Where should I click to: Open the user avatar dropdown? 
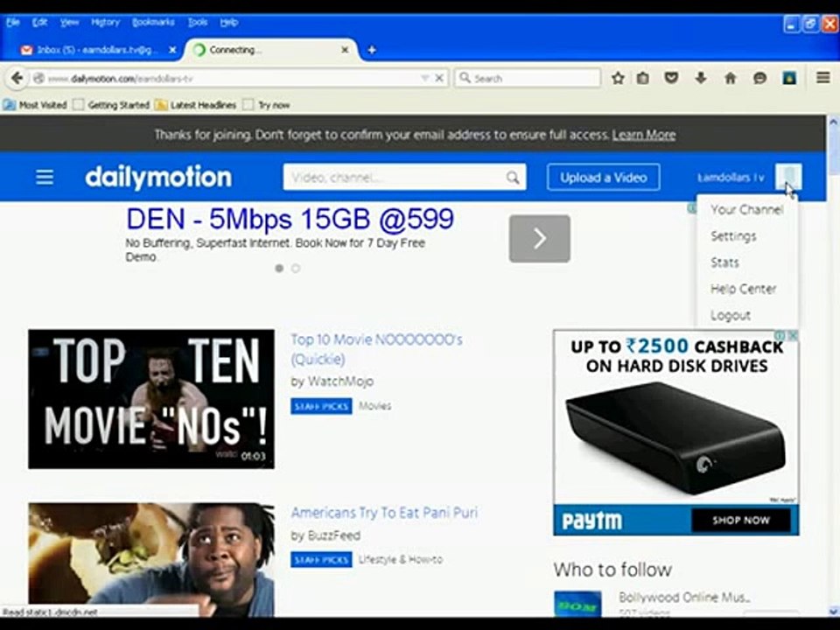788,178
